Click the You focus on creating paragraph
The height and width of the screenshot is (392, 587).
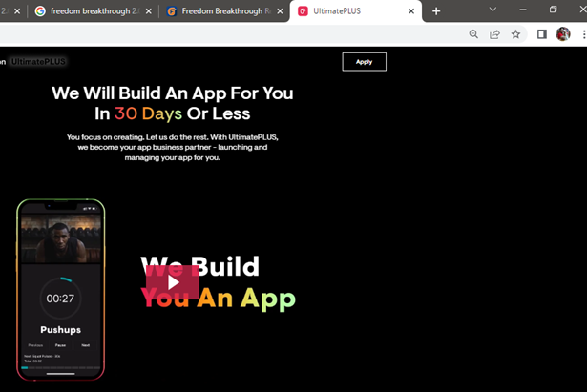[x=173, y=148]
